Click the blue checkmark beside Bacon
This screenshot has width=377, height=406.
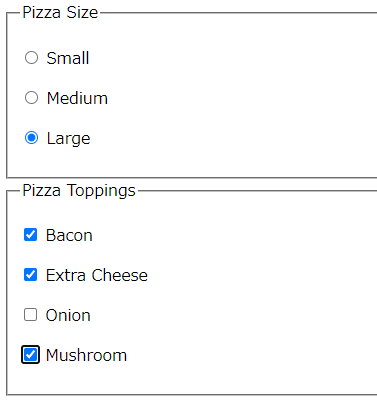point(30,235)
